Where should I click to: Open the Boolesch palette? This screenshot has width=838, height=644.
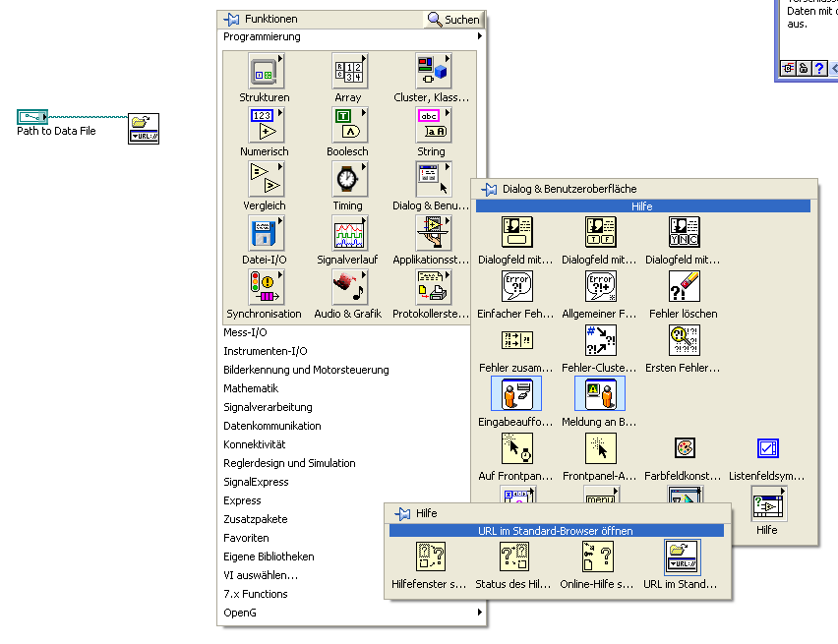pyautogui.click(x=348, y=125)
